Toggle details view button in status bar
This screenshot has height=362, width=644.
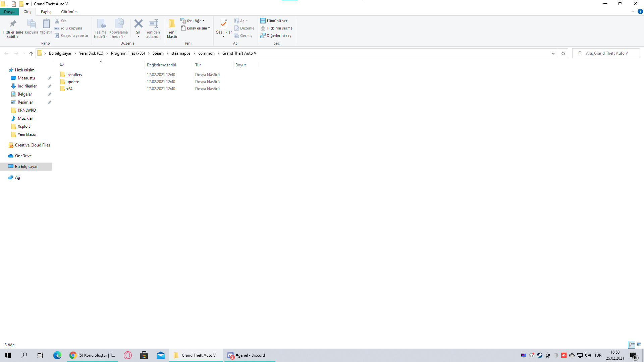[632, 345]
